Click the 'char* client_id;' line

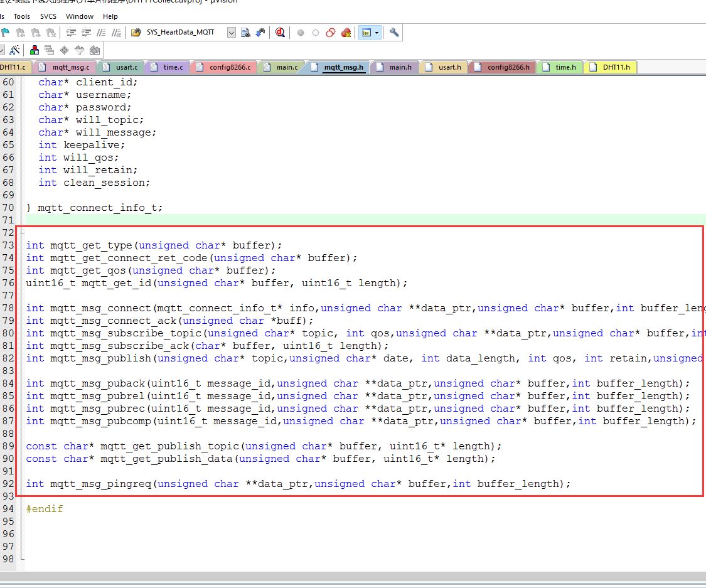pyautogui.click(x=88, y=82)
